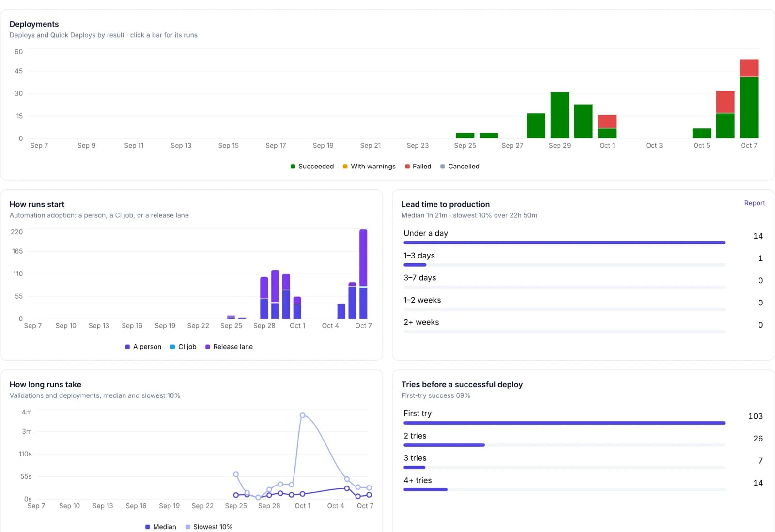Toggle the Cancelled legend entry
775x532 pixels.
coord(460,167)
